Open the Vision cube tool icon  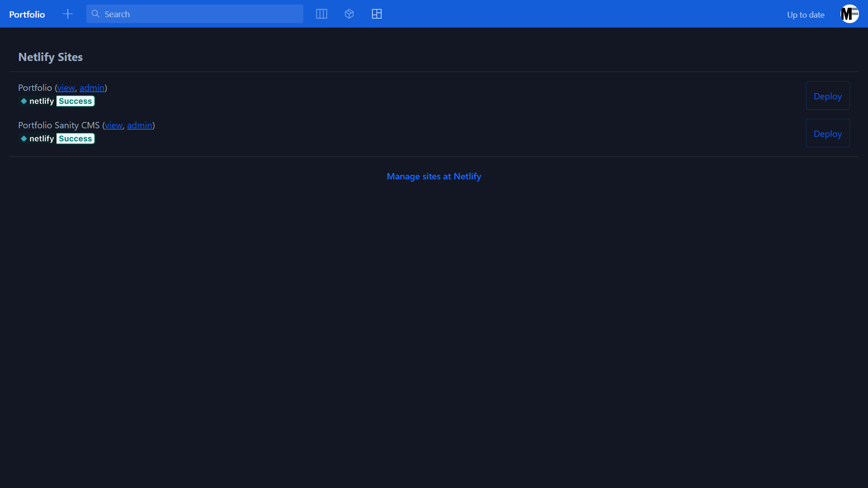(349, 14)
